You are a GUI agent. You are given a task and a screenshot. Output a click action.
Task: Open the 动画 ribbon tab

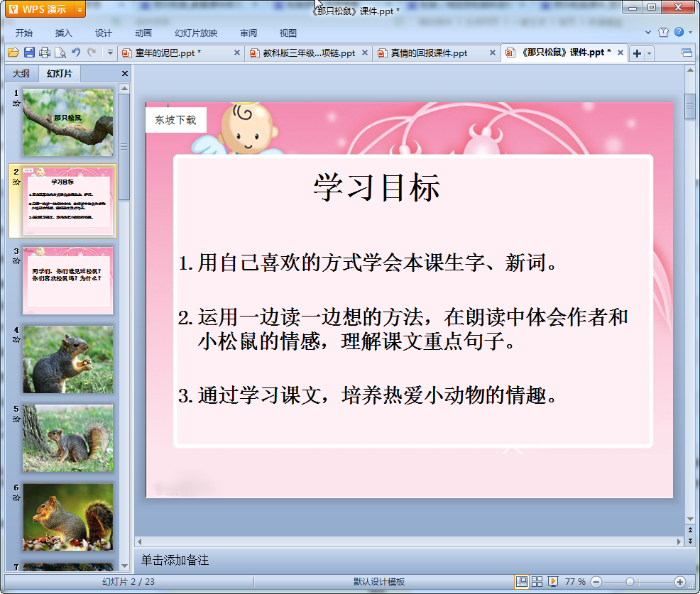coord(143,33)
